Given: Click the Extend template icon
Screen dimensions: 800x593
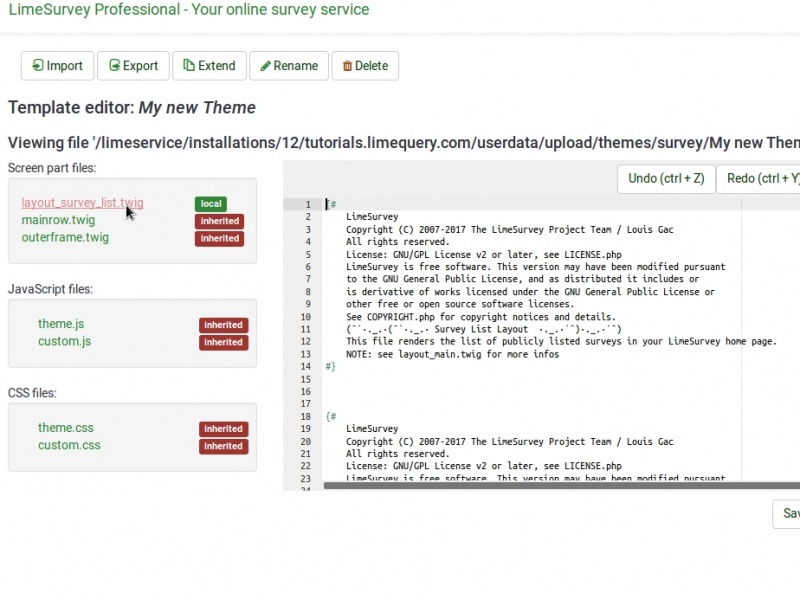Looking at the screenshot, I should pyautogui.click(x=190, y=66).
